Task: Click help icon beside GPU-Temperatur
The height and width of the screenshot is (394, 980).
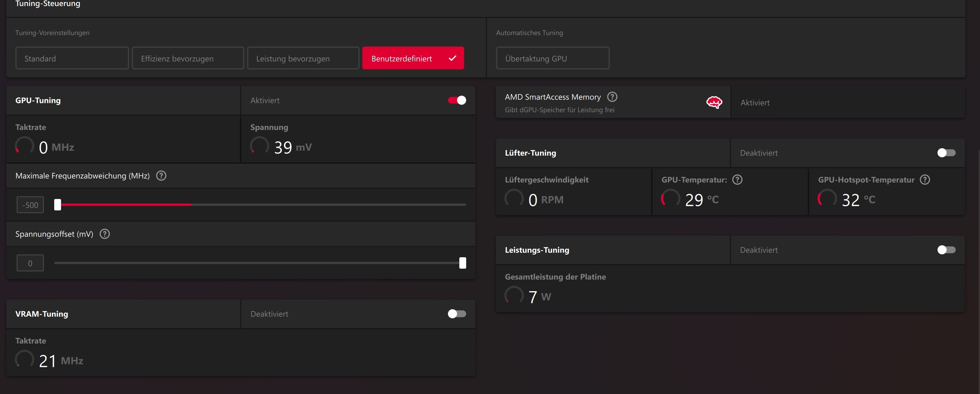Action: [737, 180]
